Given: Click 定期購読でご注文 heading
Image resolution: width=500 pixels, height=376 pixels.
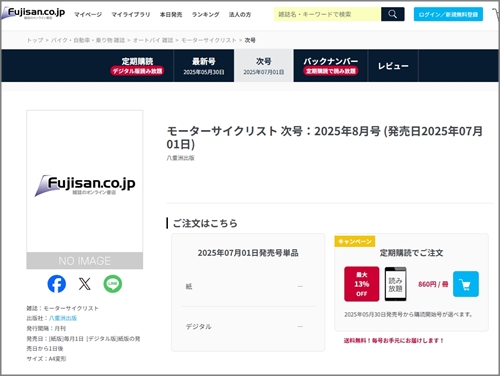Looking at the screenshot, I should click(412, 253).
